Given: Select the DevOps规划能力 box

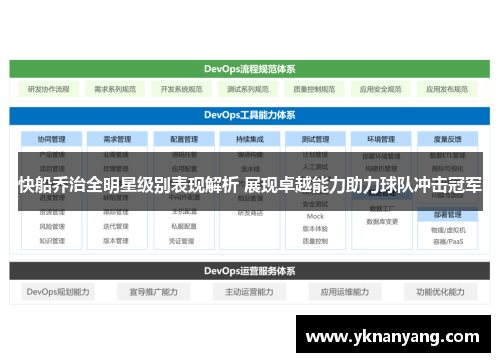Looking at the screenshot, I should point(58,292).
